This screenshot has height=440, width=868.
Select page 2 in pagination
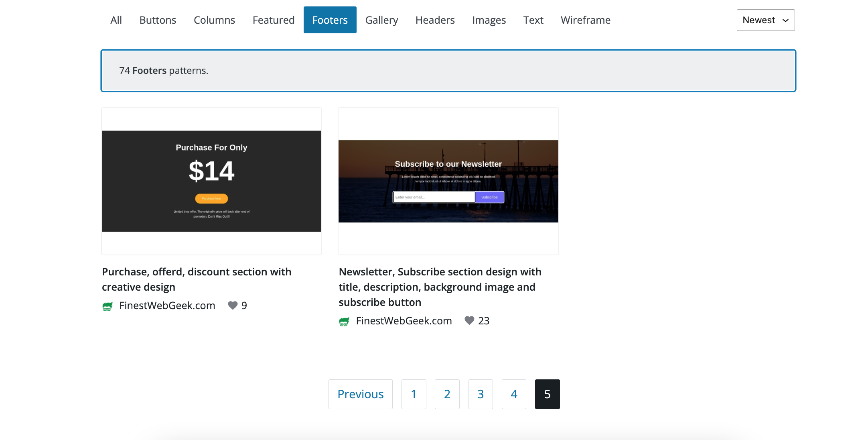447,394
